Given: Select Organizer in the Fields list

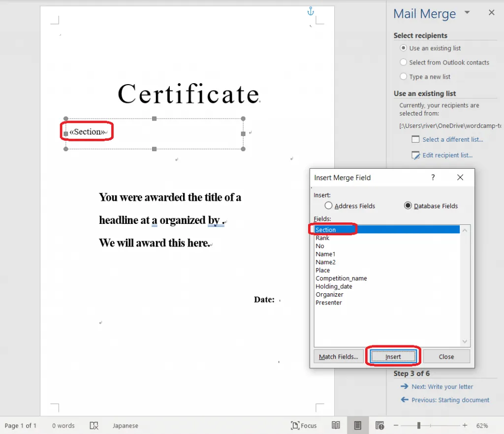Looking at the screenshot, I should (x=329, y=294).
